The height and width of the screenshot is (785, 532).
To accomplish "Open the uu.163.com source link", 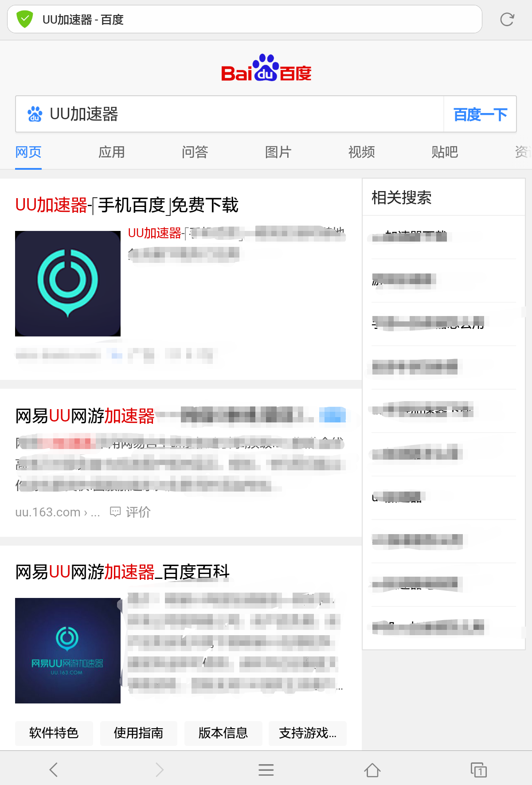I will 58,512.
